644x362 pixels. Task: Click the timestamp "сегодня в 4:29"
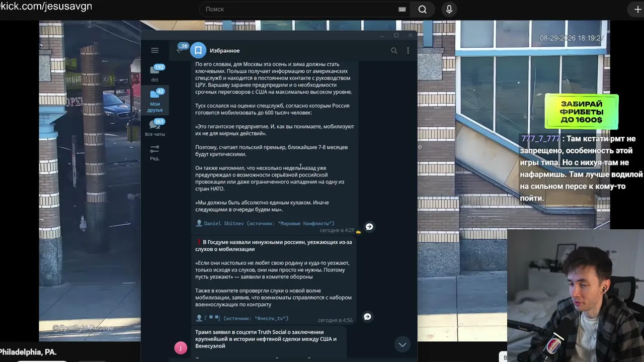point(337,230)
